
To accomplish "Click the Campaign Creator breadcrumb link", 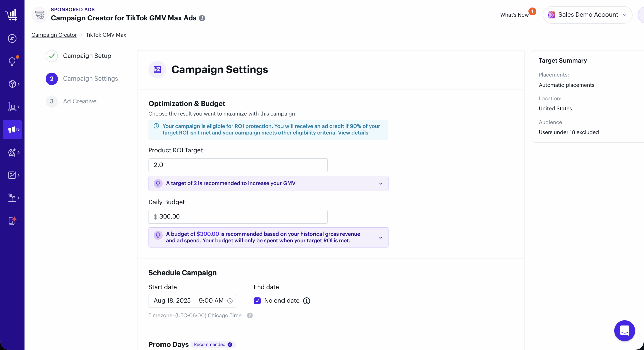I will point(54,35).
